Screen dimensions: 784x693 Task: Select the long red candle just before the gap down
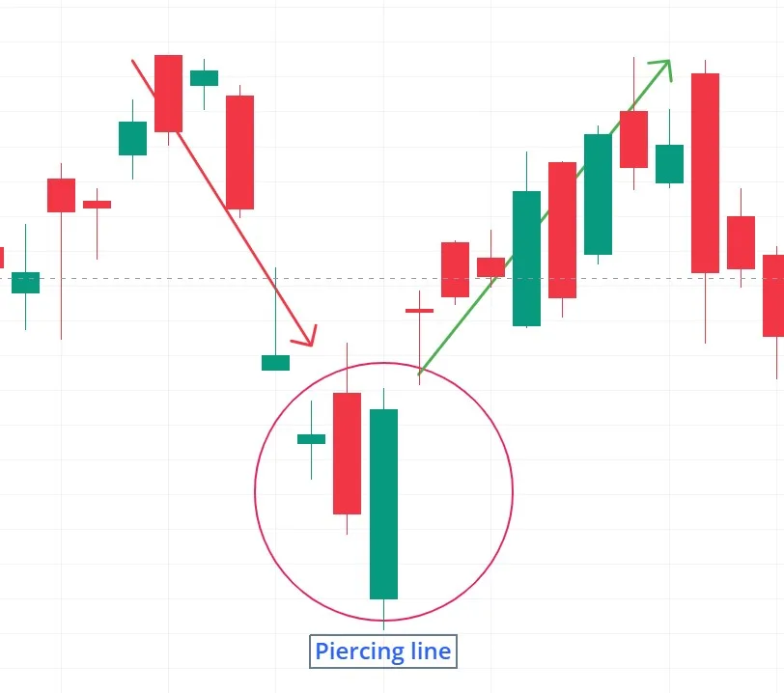[240, 152]
